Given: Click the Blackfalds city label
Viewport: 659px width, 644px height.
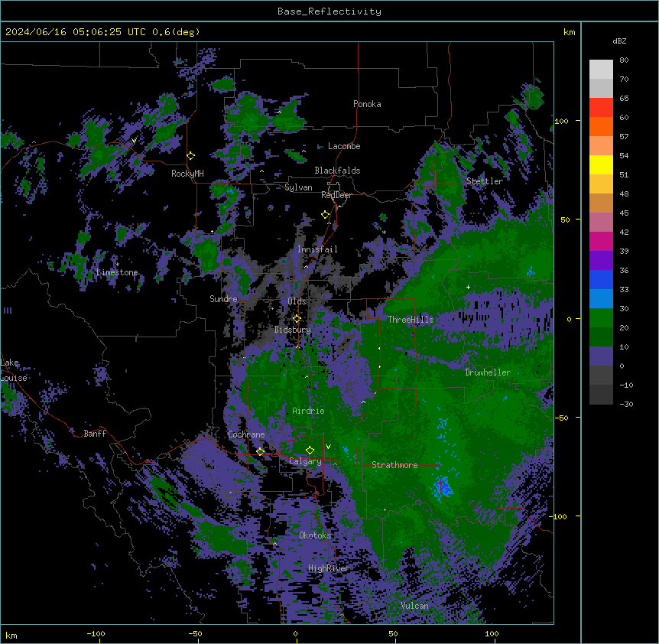Looking at the screenshot, I should (337, 171).
